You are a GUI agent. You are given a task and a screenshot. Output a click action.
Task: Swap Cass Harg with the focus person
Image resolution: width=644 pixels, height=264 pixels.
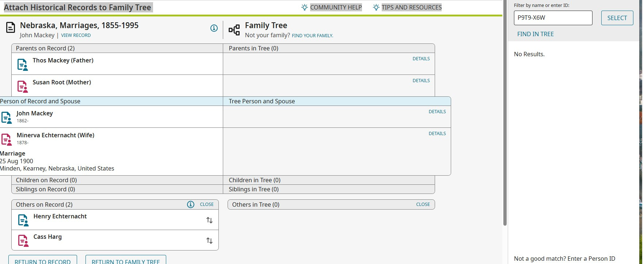coord(209,241)
